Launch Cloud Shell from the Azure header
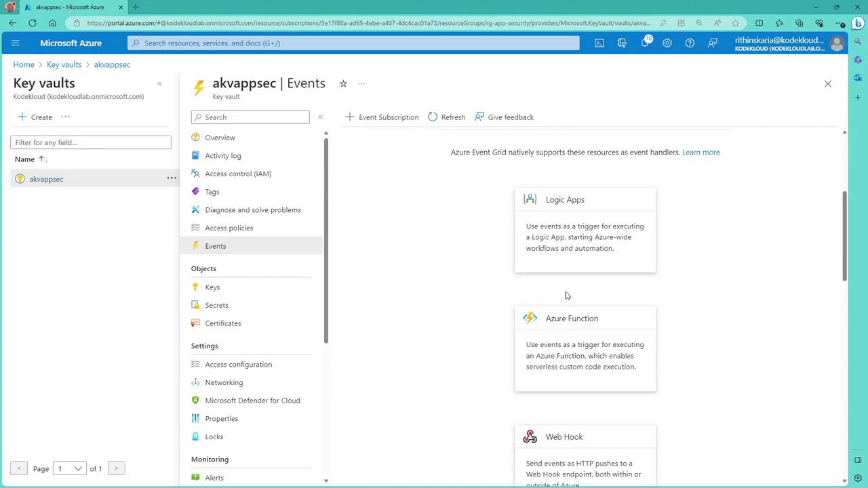This screenshot has width=868, height=488. (599, 43)
